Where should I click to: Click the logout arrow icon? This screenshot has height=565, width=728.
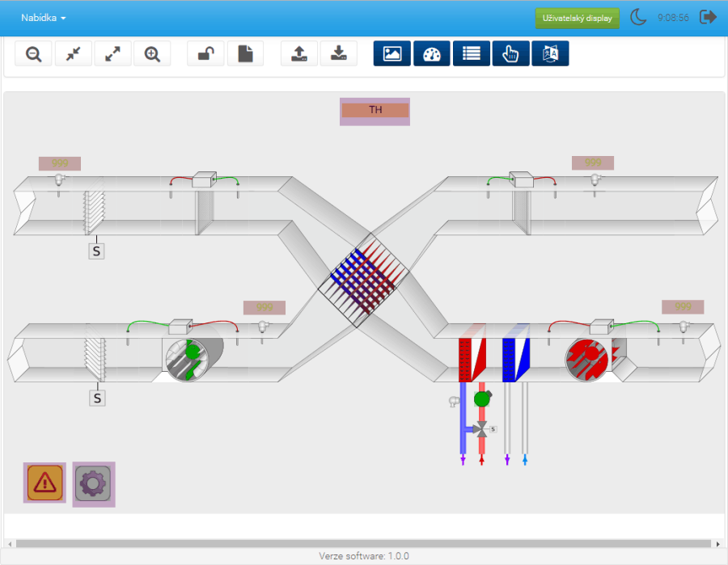point(708,17)
